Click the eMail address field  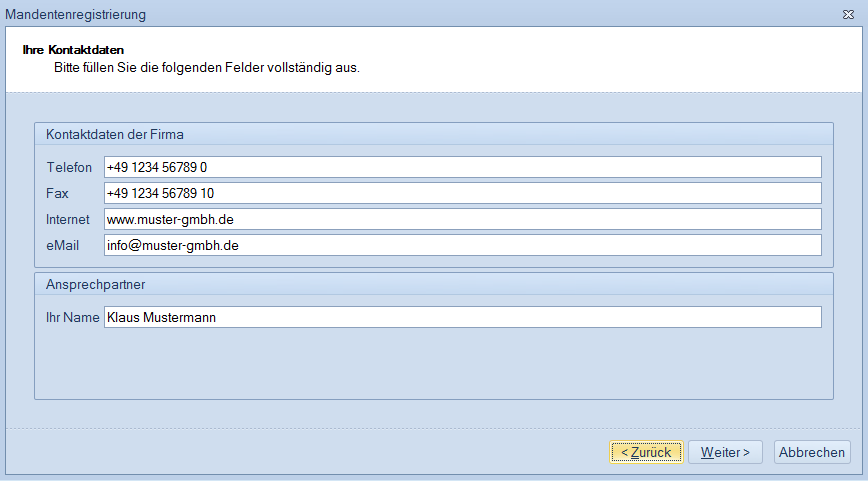click(x=462, y=245)
